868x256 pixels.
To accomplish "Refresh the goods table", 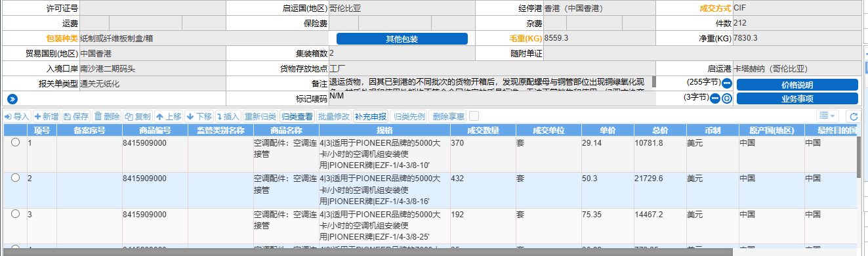I will coord(854,117).
